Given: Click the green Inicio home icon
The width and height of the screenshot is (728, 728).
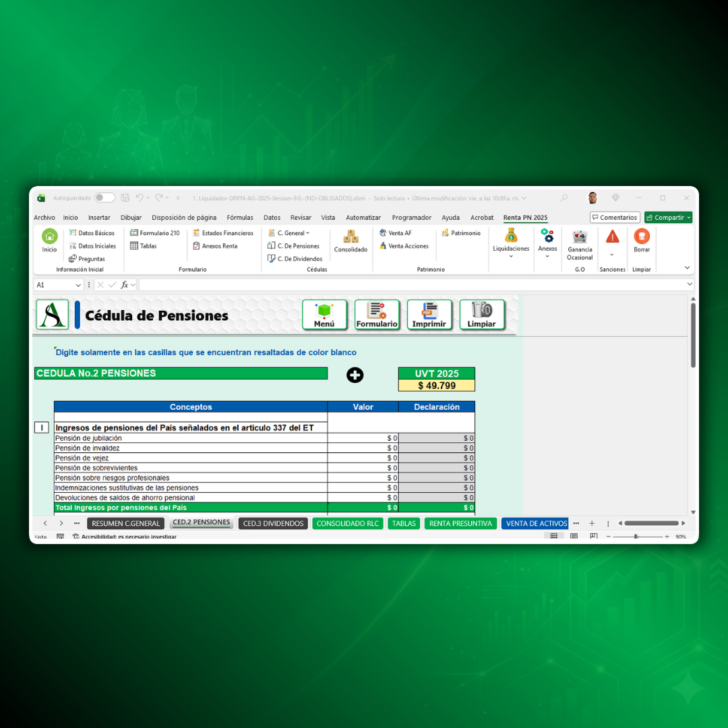Looking at the screenshot, I should click(x=50, y=237).
